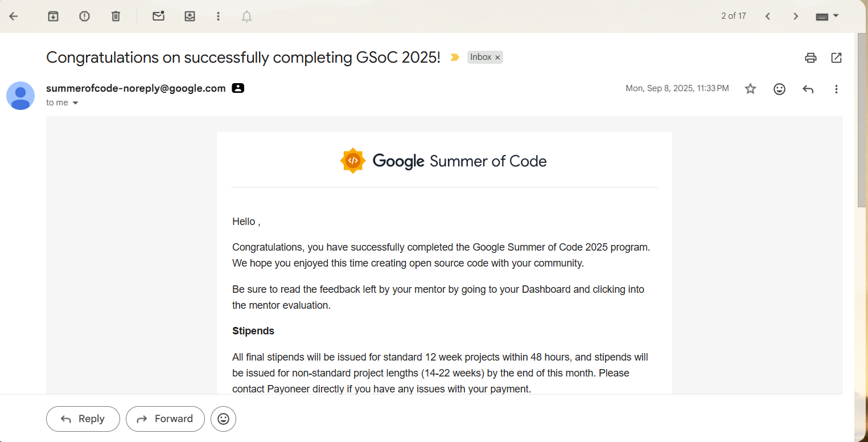Reply to the GSoC email
868x442 pixels.
[x=83, y=419]
